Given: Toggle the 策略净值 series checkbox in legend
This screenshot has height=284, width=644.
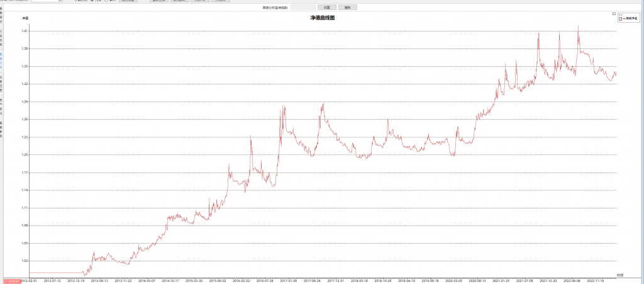Looking at the screenshot, I should click(620, 19).
